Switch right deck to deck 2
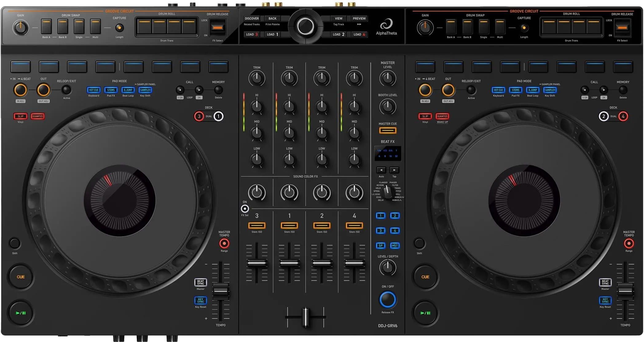Image resolution: width=644 pixels, height=342 pixels. click(603, 116)
